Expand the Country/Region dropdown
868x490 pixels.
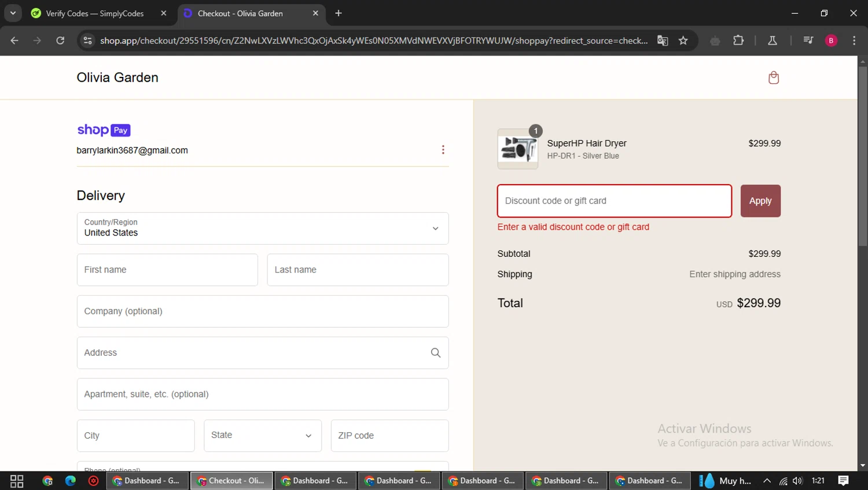click(263, 229)
